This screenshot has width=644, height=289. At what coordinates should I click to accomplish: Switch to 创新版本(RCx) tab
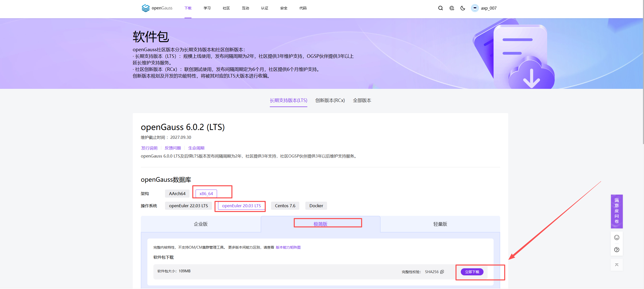[330, 100]
